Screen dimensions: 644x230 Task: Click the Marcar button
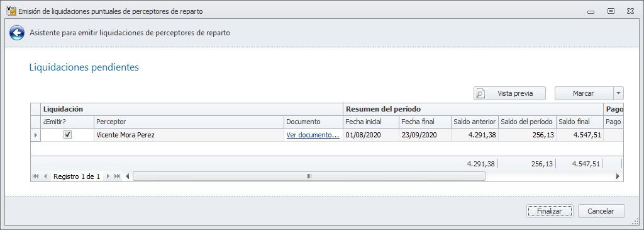(583, 93)
